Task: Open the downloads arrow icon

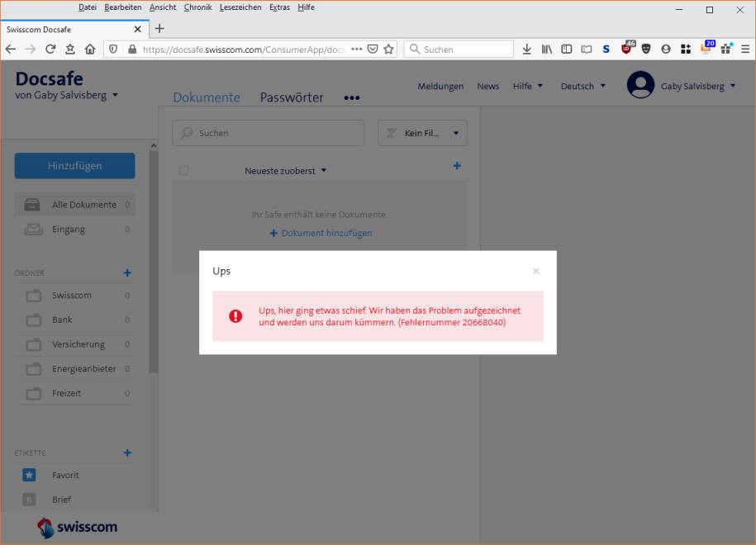Action: [x=527, y=50]
